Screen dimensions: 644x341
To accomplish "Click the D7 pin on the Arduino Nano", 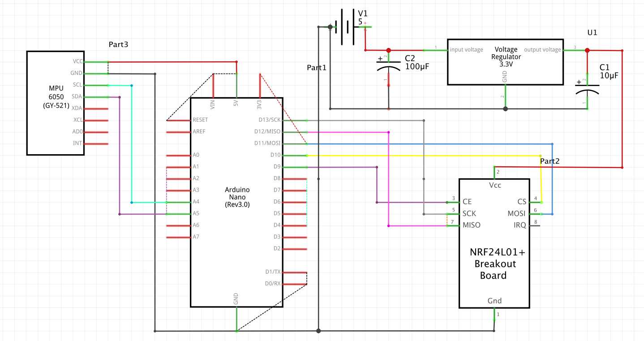I will point(295,190).
